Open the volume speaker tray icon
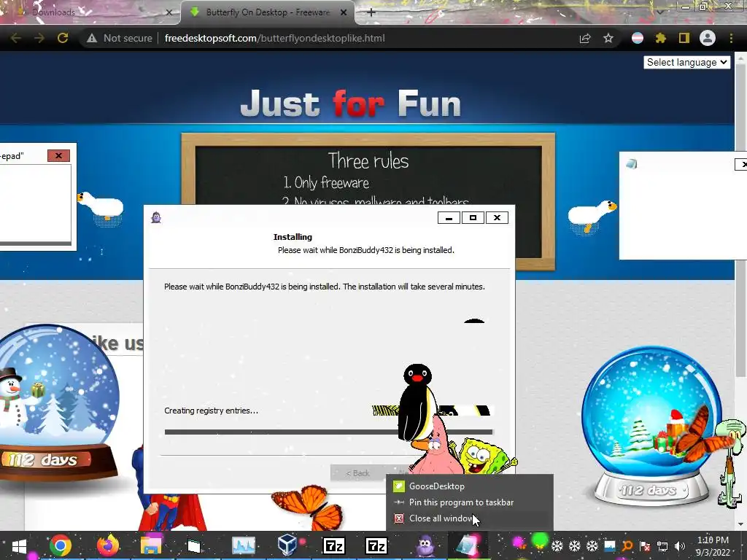 [680, 545]
